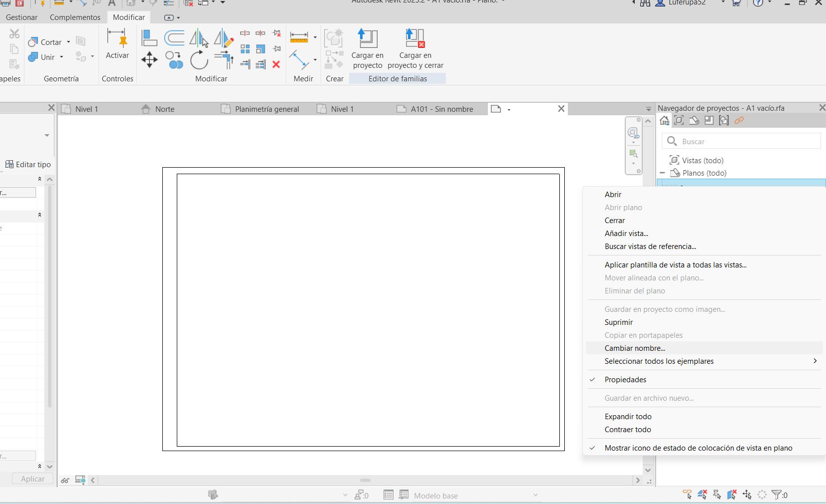The width and height of the screenshot is (826, 504).
Task: Open the Complementos ribbon tab
Action: (75, 17)
